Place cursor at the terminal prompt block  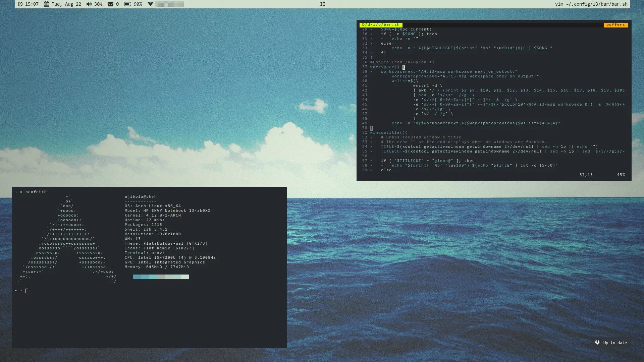[27, 291]
